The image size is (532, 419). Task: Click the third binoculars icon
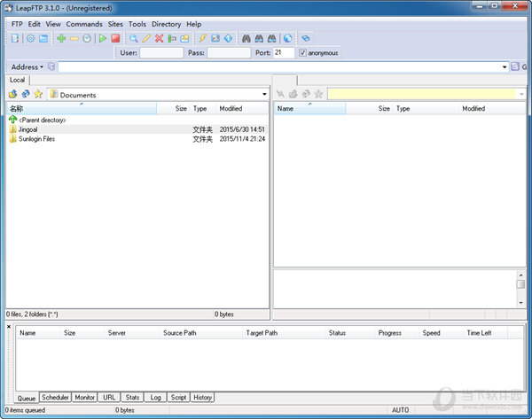pyautogui.click(x=272, y=38)
